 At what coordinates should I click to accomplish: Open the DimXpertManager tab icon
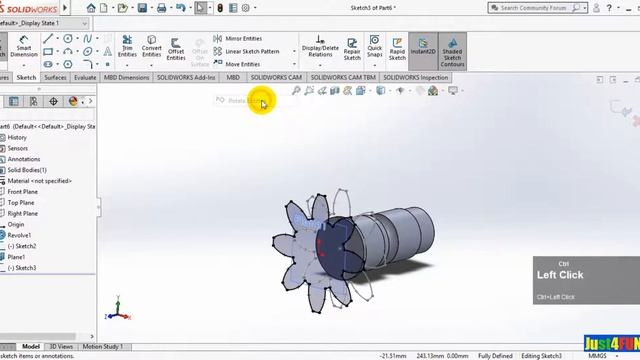[x=53, y=101]
